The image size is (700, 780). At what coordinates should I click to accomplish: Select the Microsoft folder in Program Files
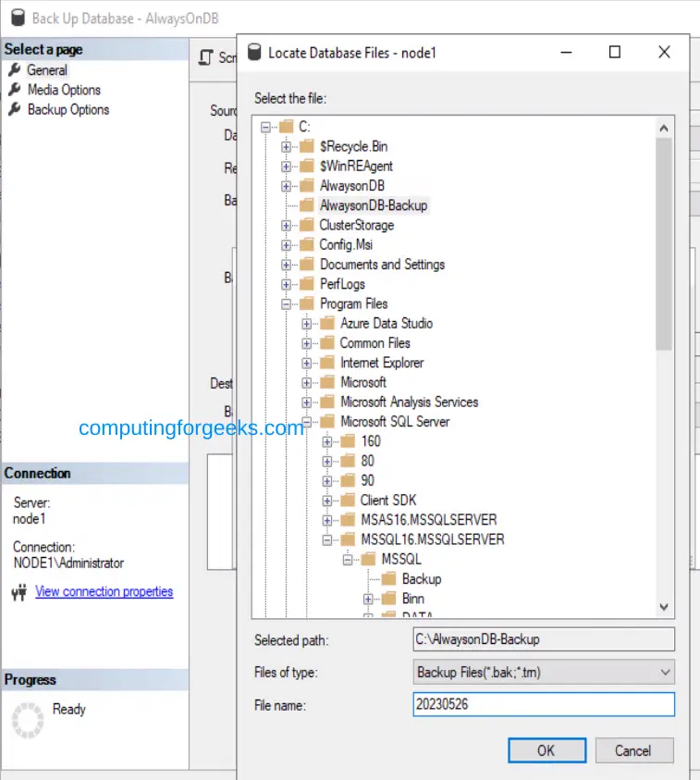point(363,382)
